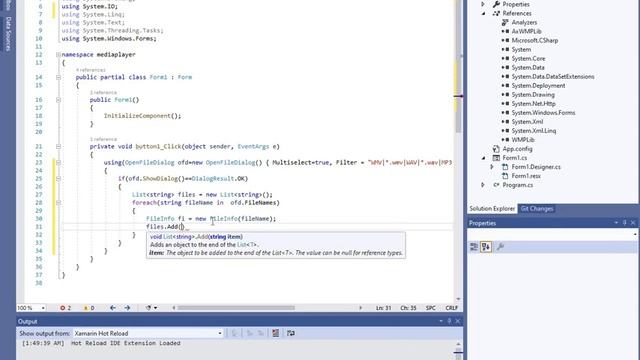
Task: Pin the Output panel (auto hide)
Action: coord(449,321)
